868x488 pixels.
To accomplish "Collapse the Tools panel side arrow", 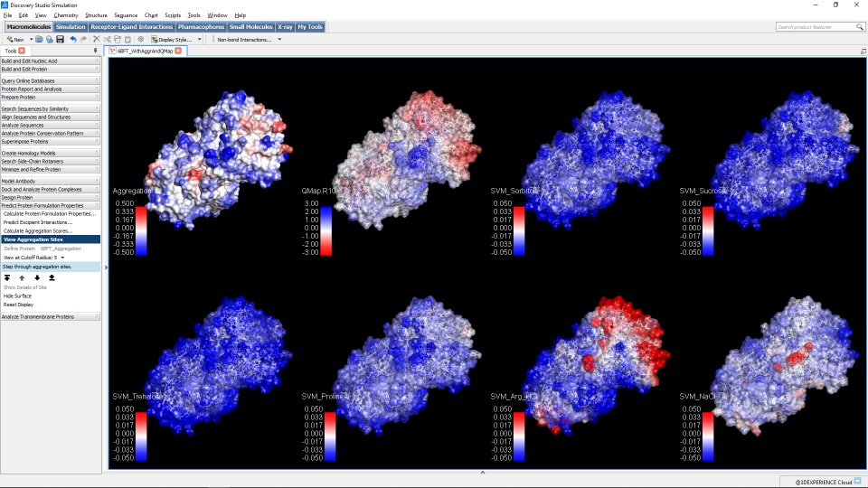I will [x=106, y=267].
